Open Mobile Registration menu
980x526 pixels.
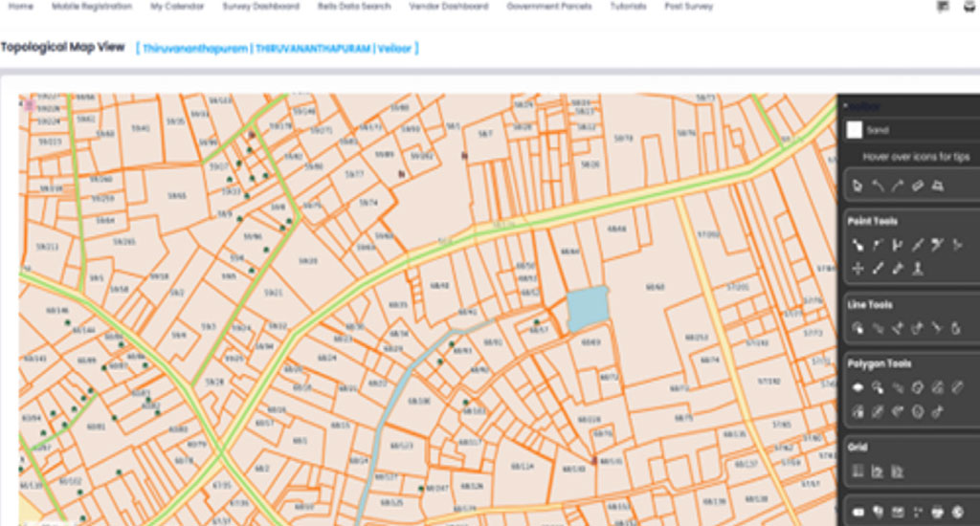(91, 7)
